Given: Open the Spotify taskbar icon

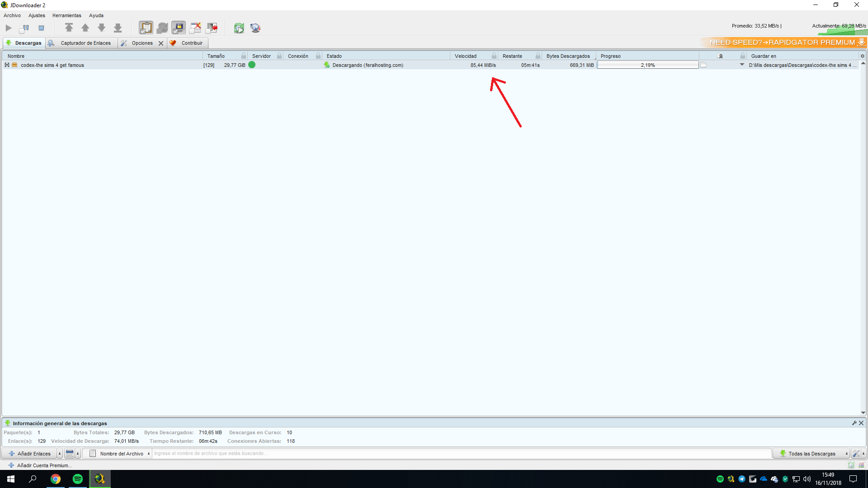Looking at the screenshot, I should pos(78,479).
